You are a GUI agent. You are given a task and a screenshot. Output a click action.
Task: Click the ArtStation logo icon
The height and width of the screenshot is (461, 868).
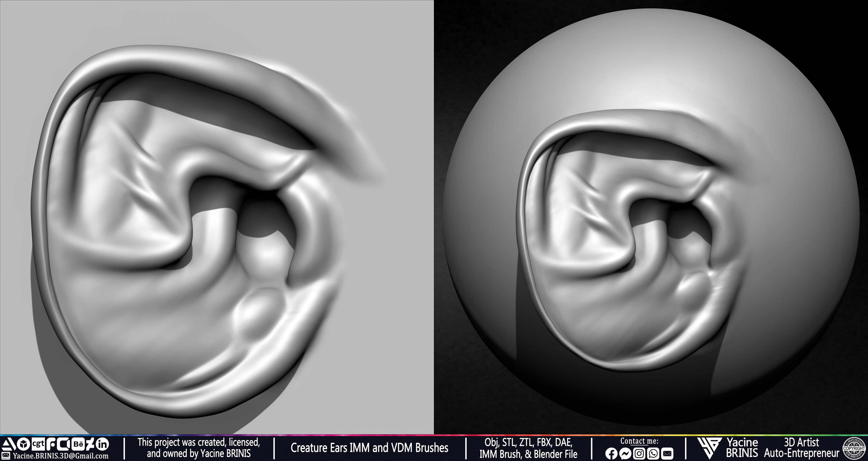tap(9, 444)
